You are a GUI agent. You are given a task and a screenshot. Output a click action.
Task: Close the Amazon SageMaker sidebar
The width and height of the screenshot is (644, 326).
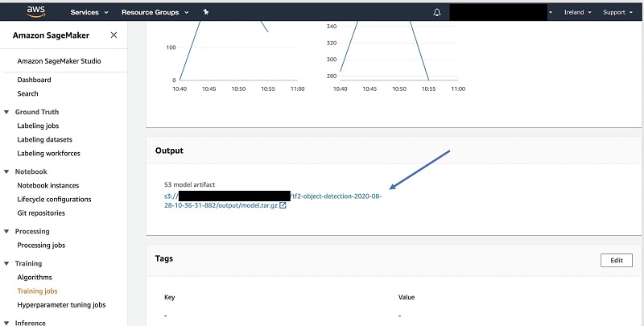pyautogui.click(x=114, y=35)
